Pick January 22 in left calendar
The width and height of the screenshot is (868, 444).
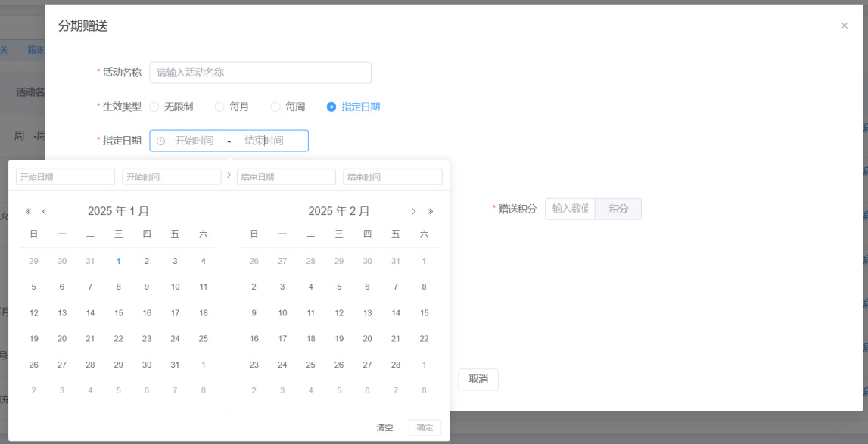click(119, 339)
